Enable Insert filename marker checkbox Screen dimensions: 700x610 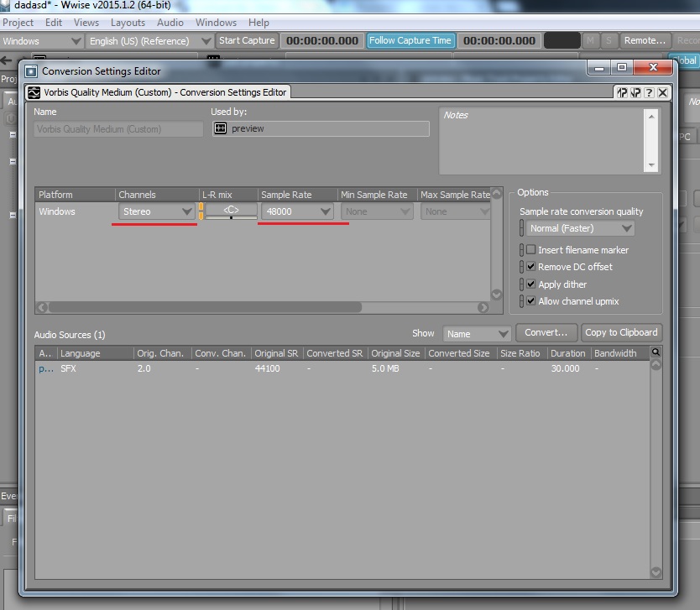click(530, 249)
